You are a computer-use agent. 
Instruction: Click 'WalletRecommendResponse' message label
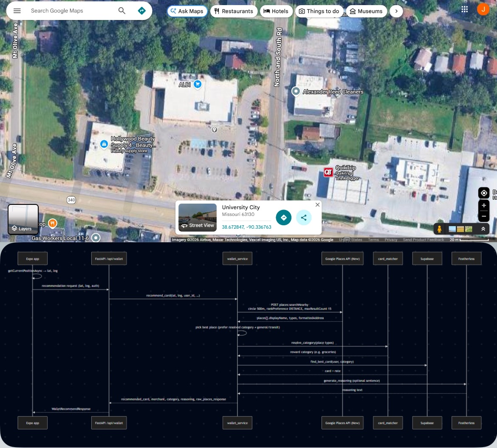click(x=71, y=409)
